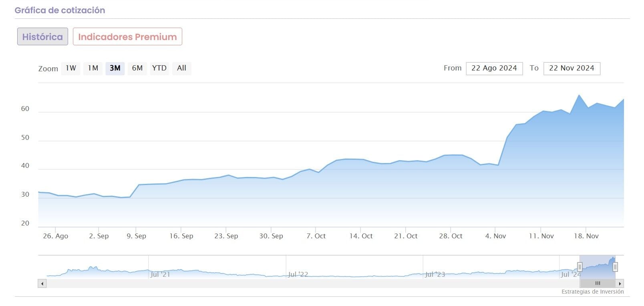This screenshot has height=306, width=644.
Task: Click the navigator scrollbar left arrow
Action: (x=42, y=284)
